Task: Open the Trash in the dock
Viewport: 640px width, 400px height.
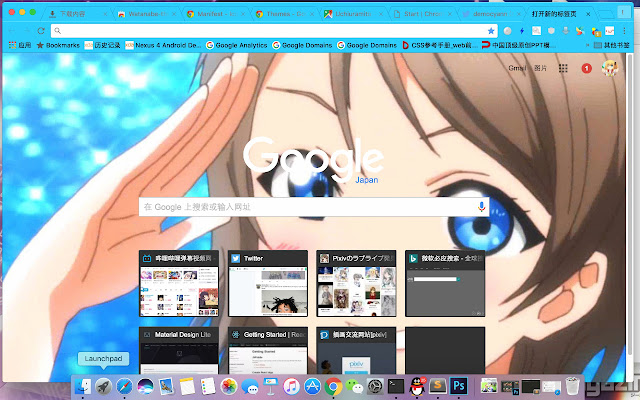Action: coord(572,386)
